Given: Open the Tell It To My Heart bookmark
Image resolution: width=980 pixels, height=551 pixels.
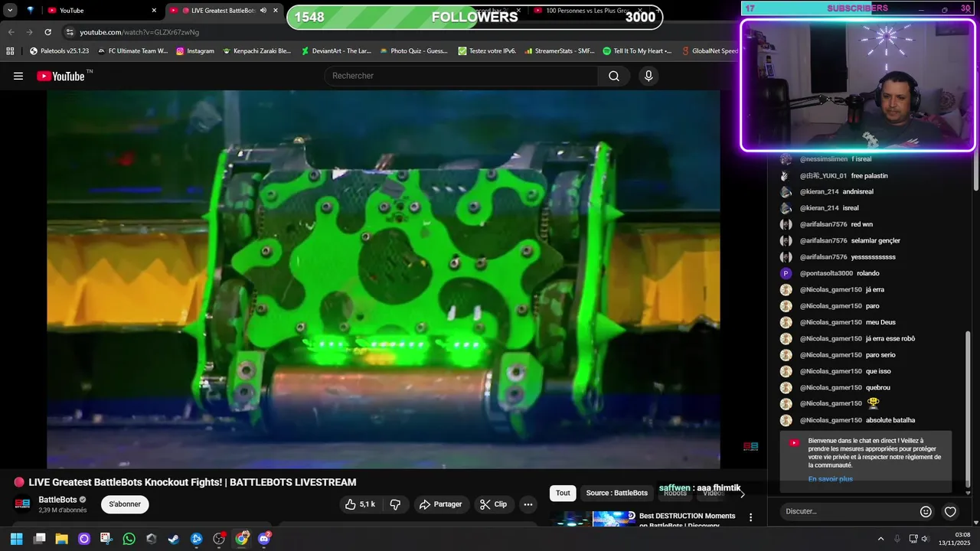Looking at the screenshot, I should click(x=637, y=51).
